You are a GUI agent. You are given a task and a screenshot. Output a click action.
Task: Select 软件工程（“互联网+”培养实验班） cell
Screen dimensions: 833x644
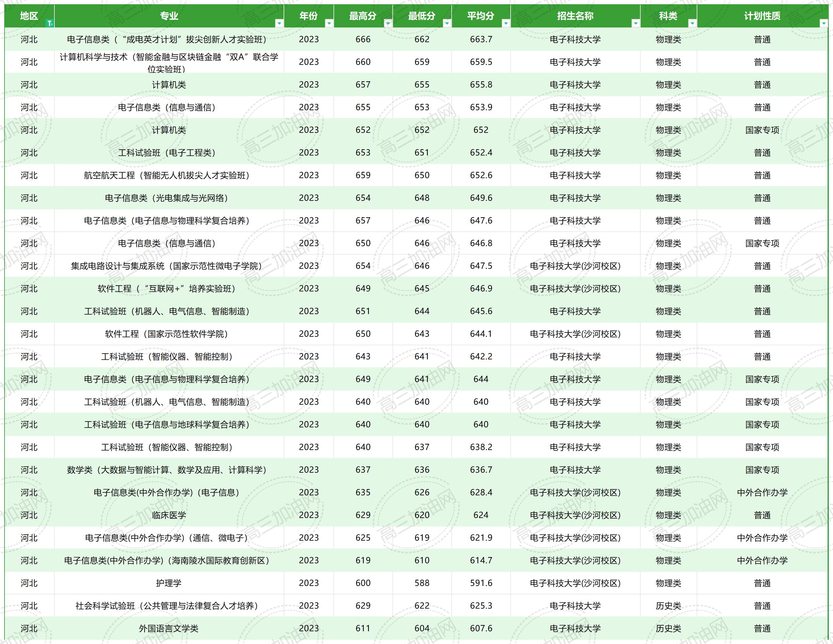pyautogui.click(x=169, y=289)
